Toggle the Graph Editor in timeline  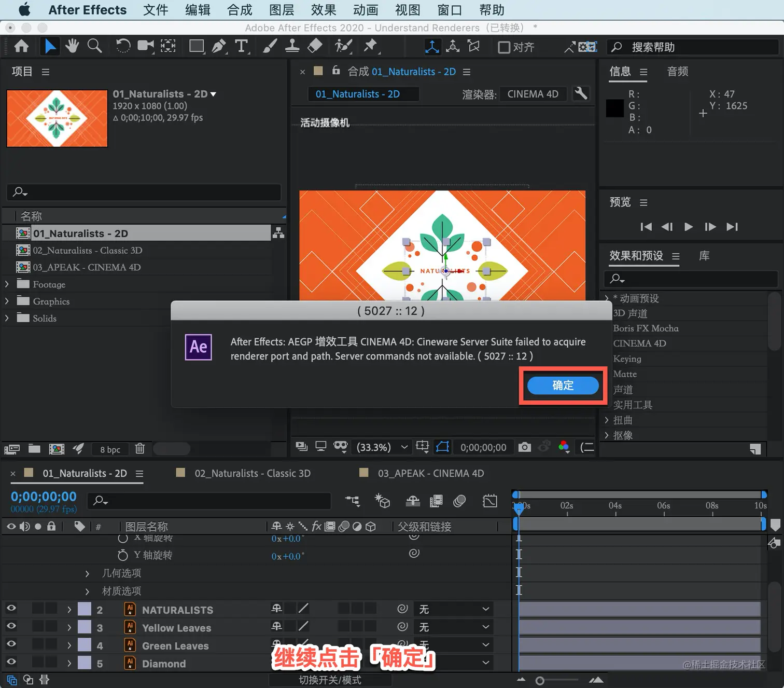[x=489, y=501]
